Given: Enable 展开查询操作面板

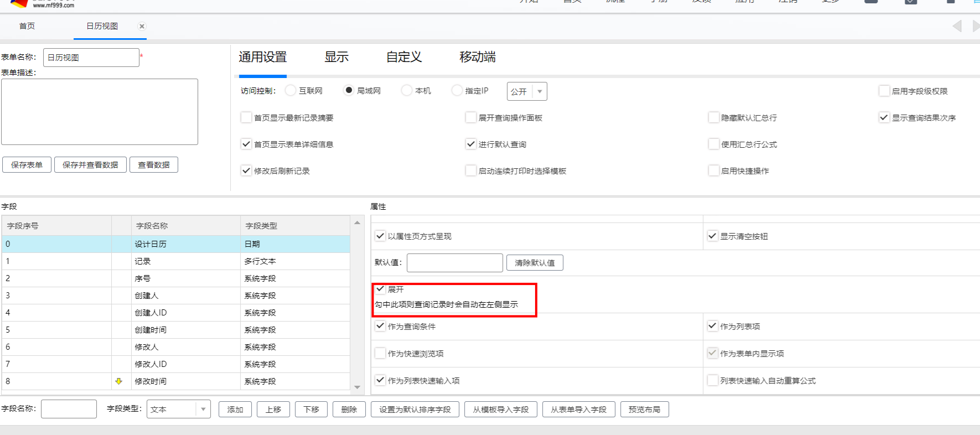Looking at the screenshot, I should tap(471, 117).
